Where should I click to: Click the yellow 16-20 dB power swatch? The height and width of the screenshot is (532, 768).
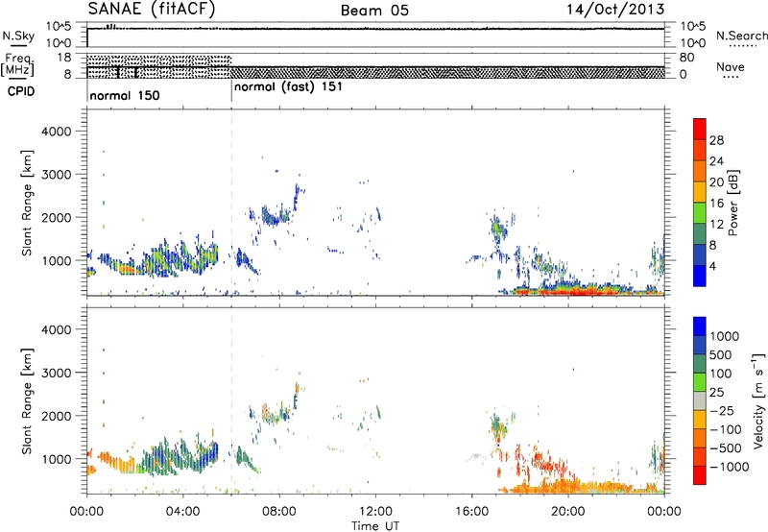pyautogui.click(x=700, y=191)
